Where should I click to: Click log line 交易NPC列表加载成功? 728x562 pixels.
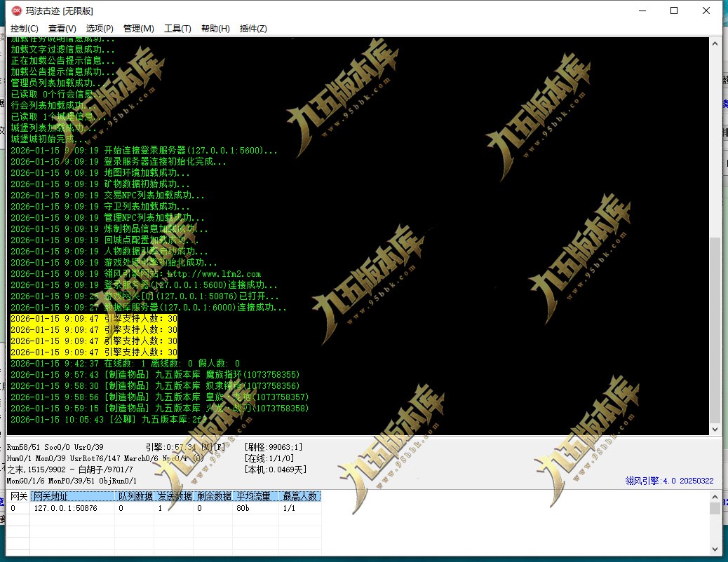[107, 196]
